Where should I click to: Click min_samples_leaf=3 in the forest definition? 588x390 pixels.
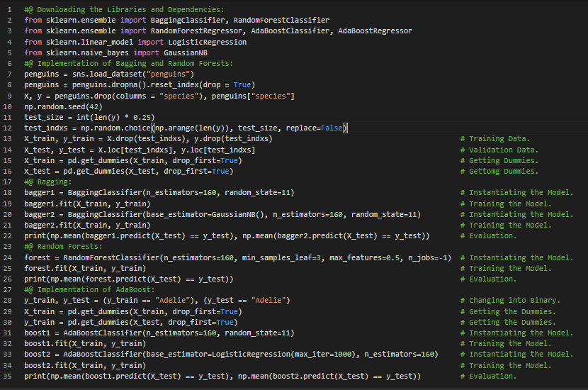coord(267,257)
